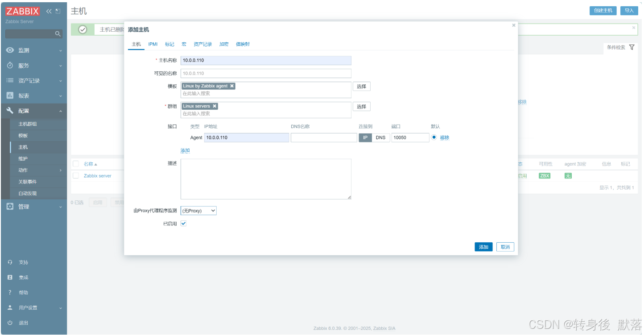This screenshot has width=644, height=336.
Task: Click the sidebar kiosk window icon
Action: [58, 11]
